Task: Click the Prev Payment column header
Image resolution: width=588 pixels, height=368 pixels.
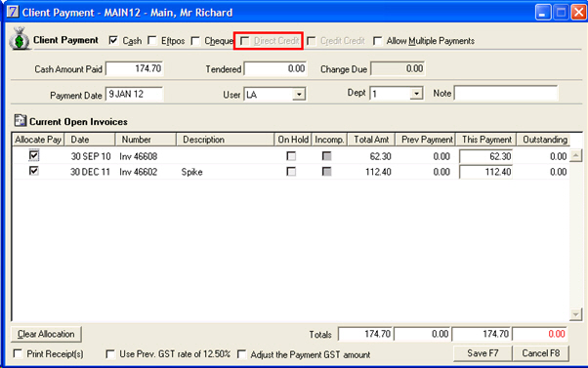Action: tap(426, 140)
